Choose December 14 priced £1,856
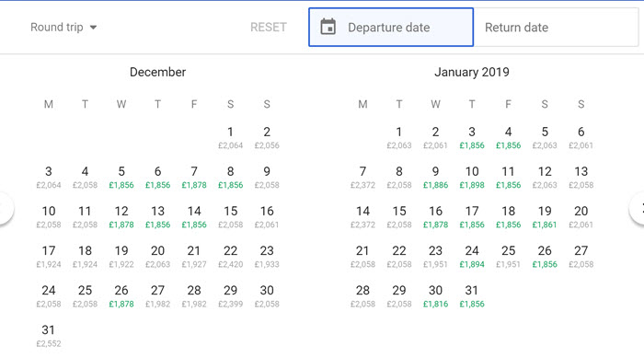The image size is (644, 358). coord(194,217)
